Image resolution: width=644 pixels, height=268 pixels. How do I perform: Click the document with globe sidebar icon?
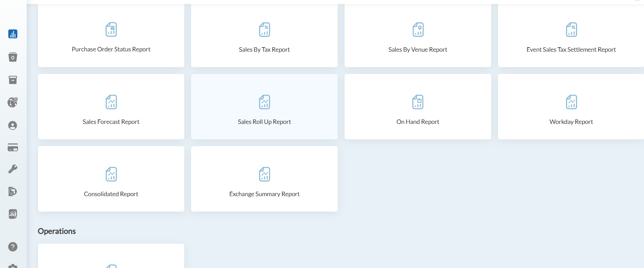(x=13, y=191)
